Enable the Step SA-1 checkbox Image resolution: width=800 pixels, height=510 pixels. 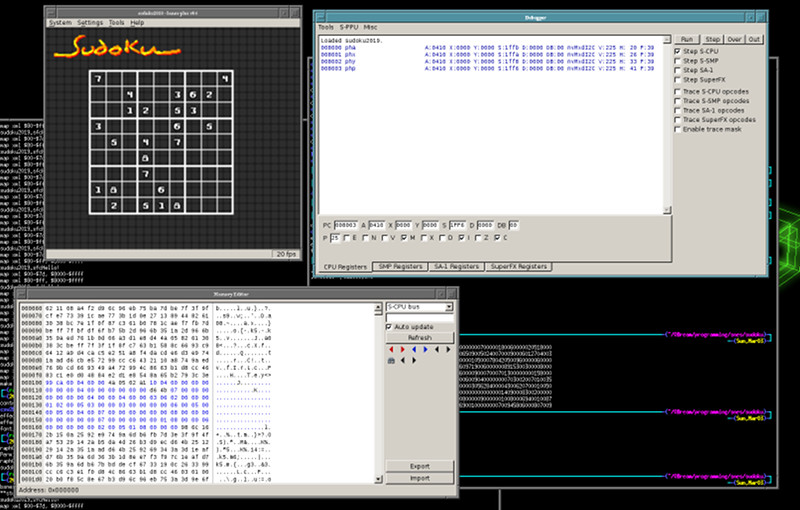click(x=678, y=70)
